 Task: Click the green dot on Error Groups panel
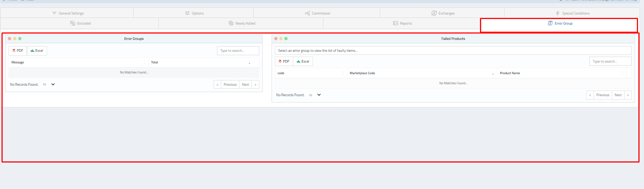click(20, 39)
